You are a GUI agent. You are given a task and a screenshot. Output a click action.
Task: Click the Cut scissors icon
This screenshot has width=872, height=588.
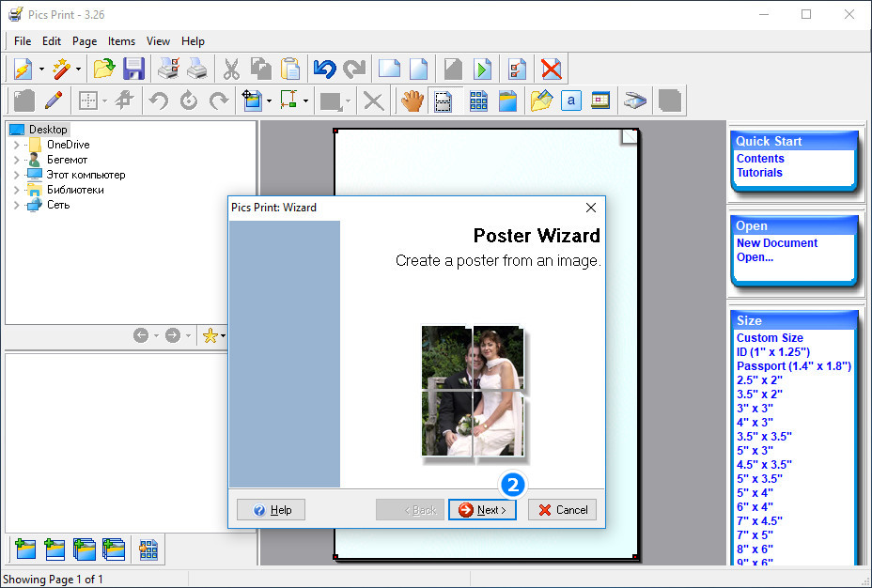[231, 69]
